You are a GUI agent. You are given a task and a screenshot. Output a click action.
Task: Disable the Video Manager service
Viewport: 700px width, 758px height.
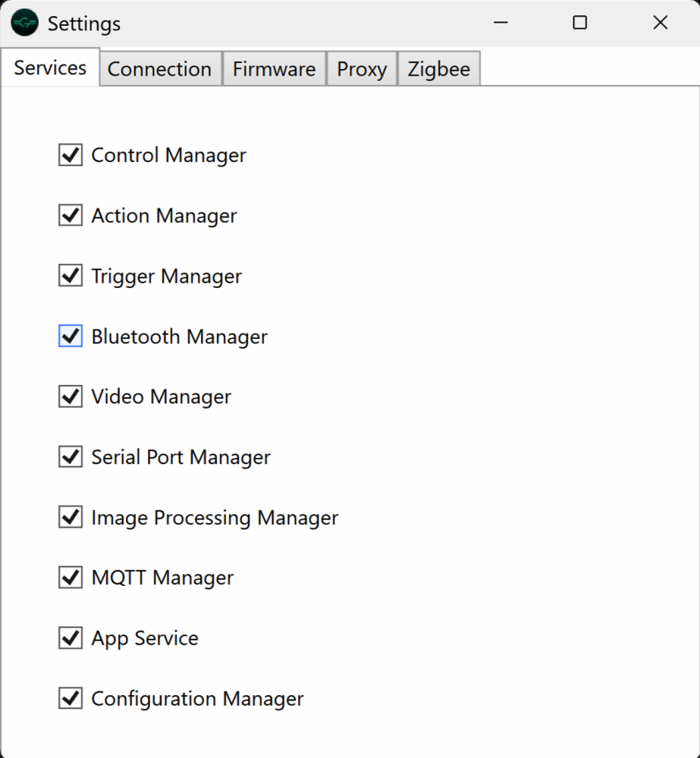point(71,396)
